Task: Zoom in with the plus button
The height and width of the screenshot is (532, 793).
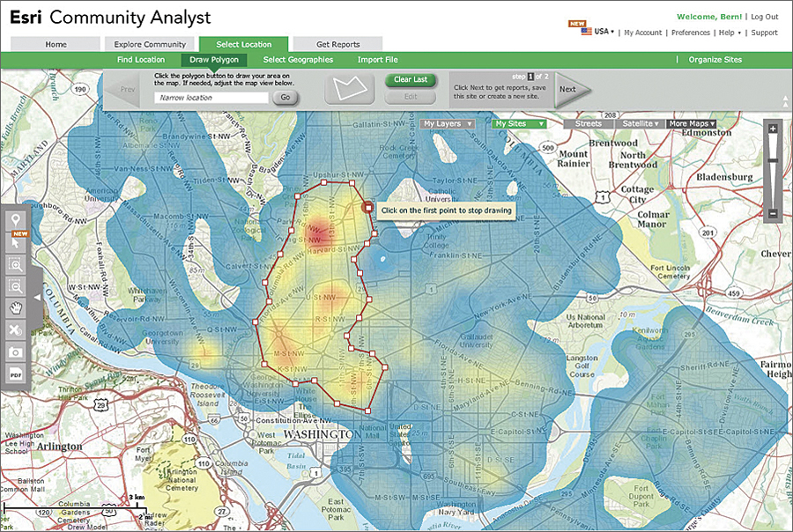Action: pyautogui.click(x=773, y=129)
